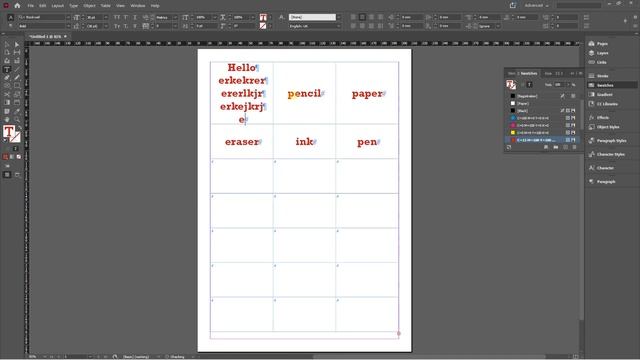Select the Rectangle Frame tool

(x=7, y=86)
